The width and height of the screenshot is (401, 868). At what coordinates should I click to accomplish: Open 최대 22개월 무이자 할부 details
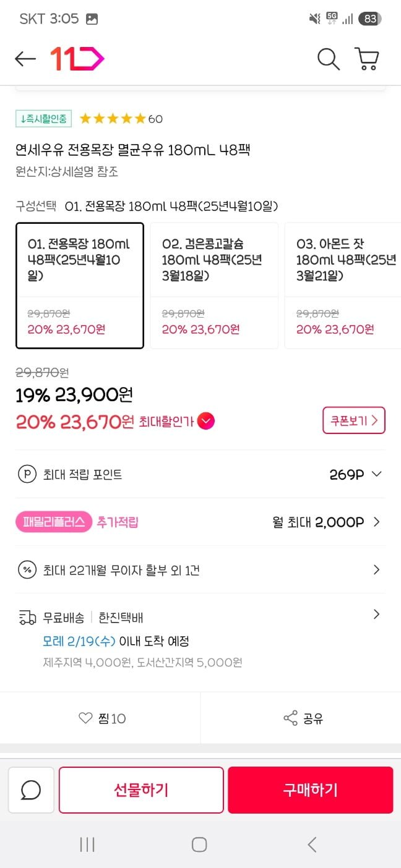pos(376,569)
